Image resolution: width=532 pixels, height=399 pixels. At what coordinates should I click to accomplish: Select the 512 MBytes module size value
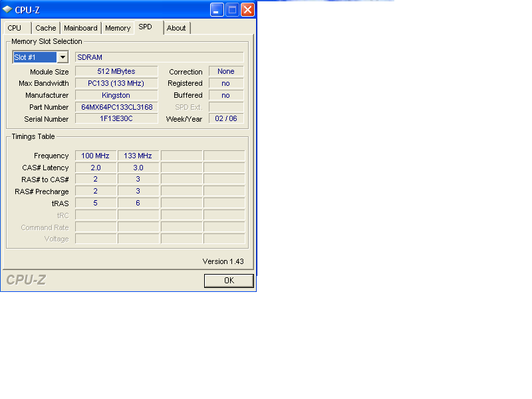click(x=116, y=71)
